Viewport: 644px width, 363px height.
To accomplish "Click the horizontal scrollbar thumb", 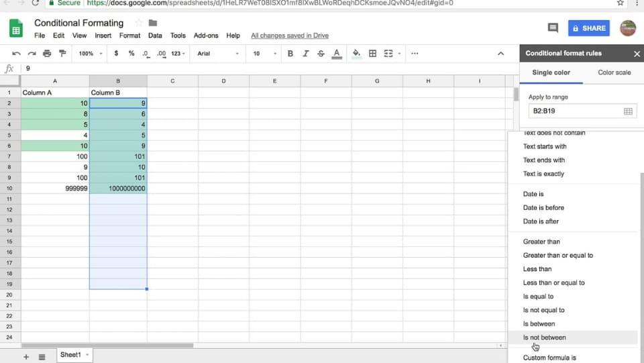I will [107, 346].
